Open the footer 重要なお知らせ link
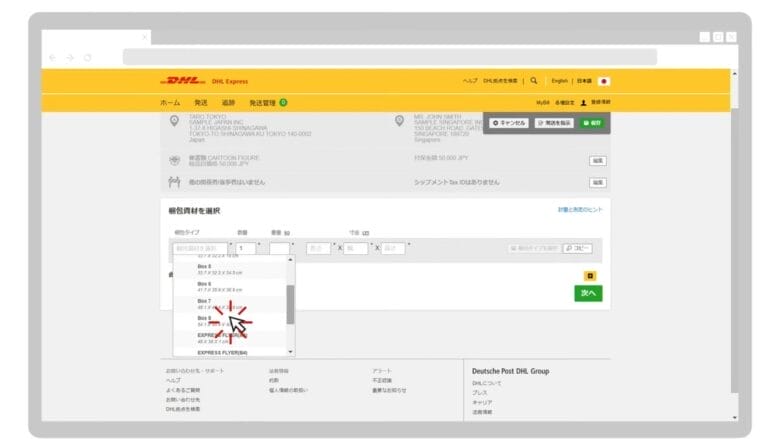Image resolution: width=780 pixels, height=439 pixels. [x=389, y=390]
